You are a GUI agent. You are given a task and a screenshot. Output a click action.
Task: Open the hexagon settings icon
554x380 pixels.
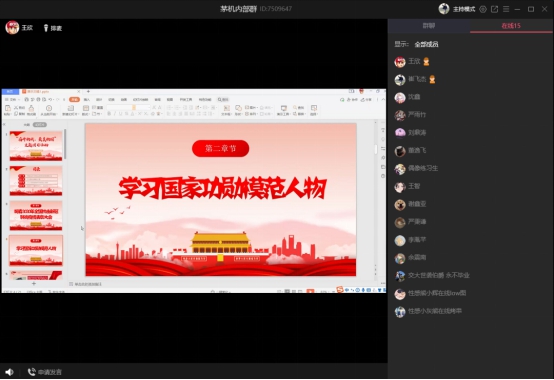tap(483, 9)
